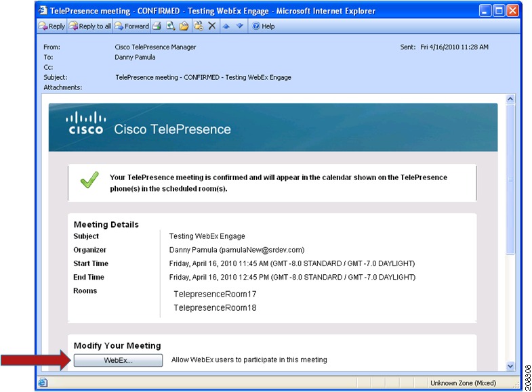Open Help from the toolbar
532x392 pixels.
click(x=263, y=26)
